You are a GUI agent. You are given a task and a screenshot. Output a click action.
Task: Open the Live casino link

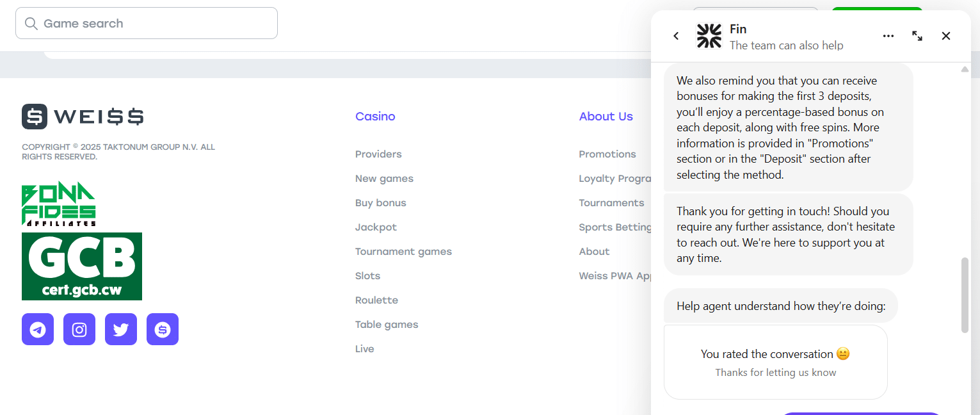(365, 349)
